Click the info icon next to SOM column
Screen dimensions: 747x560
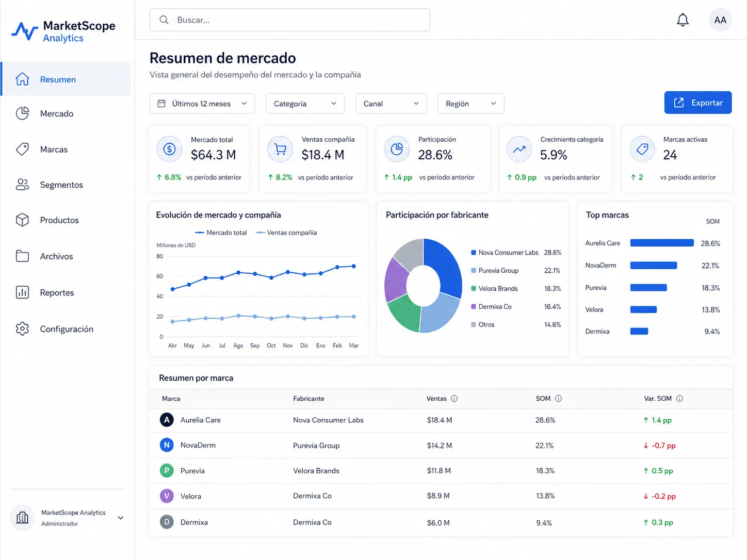pyautogui.click(x=558, y=399)
